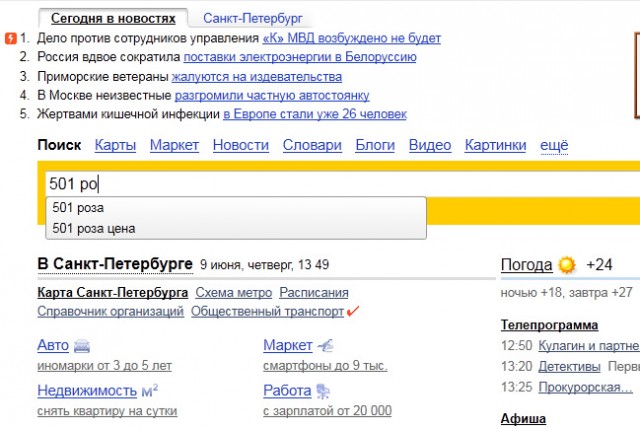The height and width of the screenshot is (429, 640).
Task: Open news about «К» МВД возбуждено не будет
Action: (x=351, y=38)
